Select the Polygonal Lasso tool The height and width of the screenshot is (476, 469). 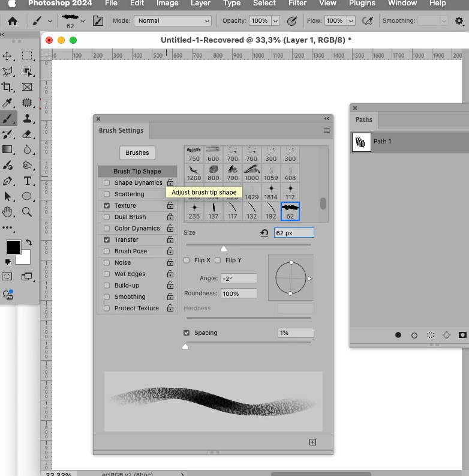[x=7, y=71]
